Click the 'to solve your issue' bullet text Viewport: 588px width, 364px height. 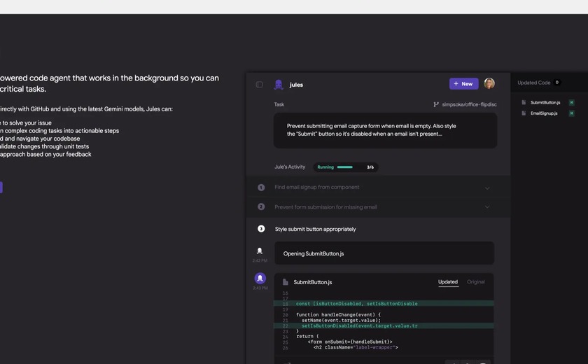coord(26,123)
